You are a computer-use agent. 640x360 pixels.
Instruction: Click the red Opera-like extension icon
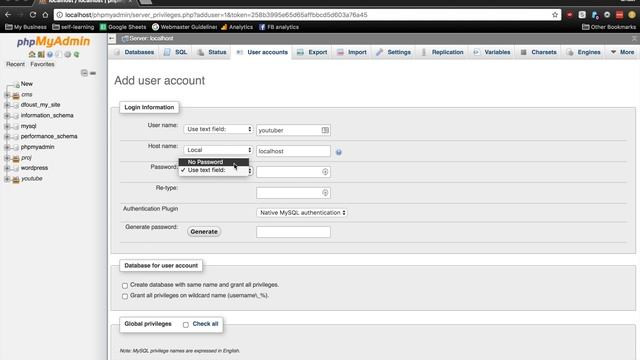[569, 15]
